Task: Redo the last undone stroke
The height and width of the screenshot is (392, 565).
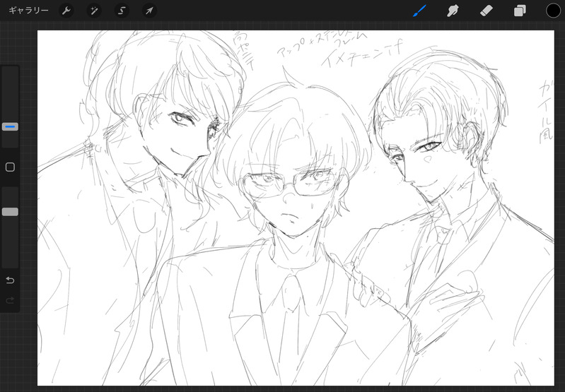Action: (10, 300)
